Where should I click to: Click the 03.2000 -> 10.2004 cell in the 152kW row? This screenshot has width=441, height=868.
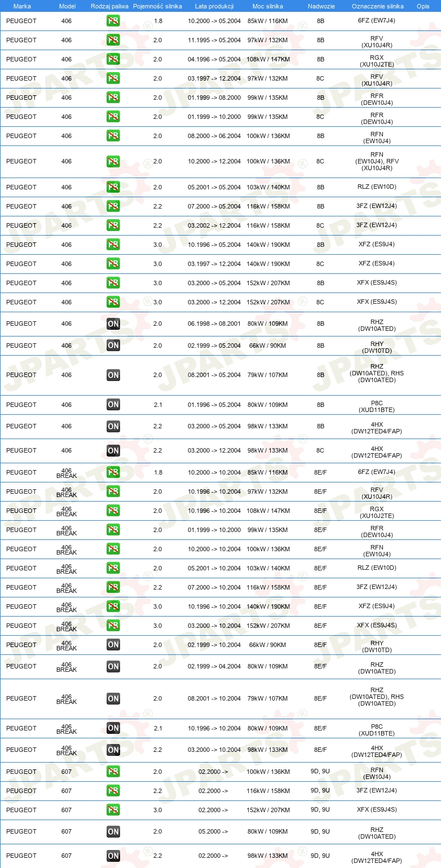click(x=214, y=626)
